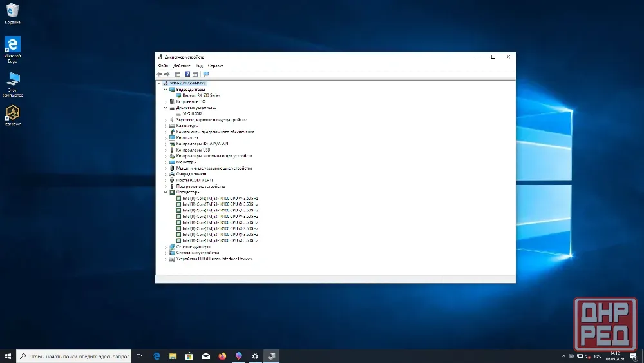Open the Windows Start button

click(x=8, y=356)
